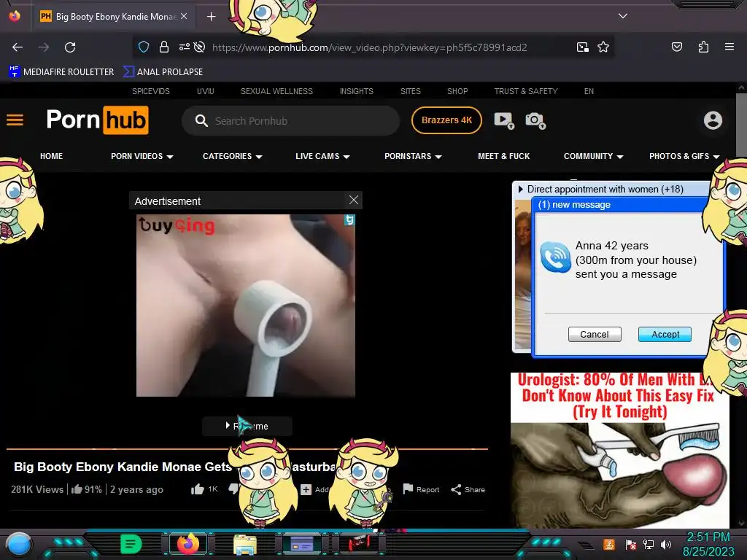The height and width of the screenshot is (560, 747).
Task: Open File Explorer from the taskbar
Action: (245, 544)
